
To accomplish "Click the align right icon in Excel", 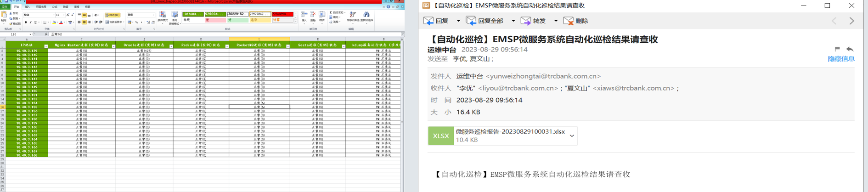I will pos(89,22).
